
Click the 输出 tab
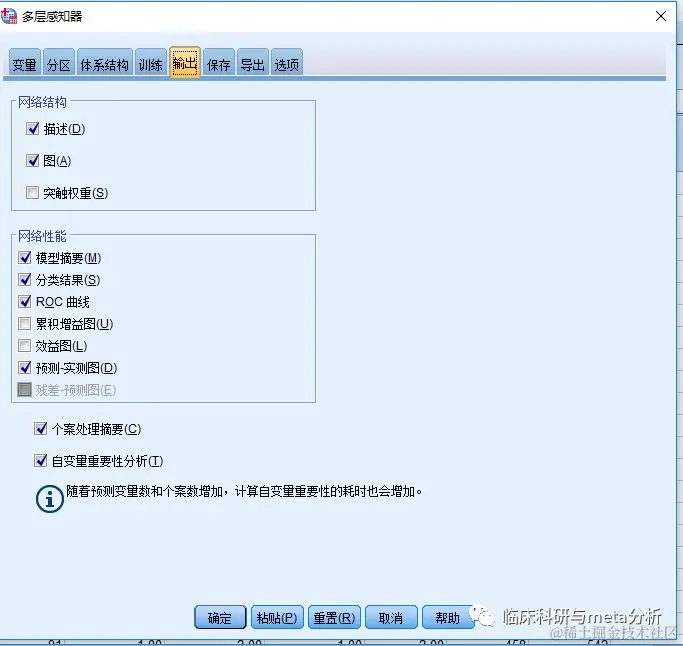(x=185, y=63)
